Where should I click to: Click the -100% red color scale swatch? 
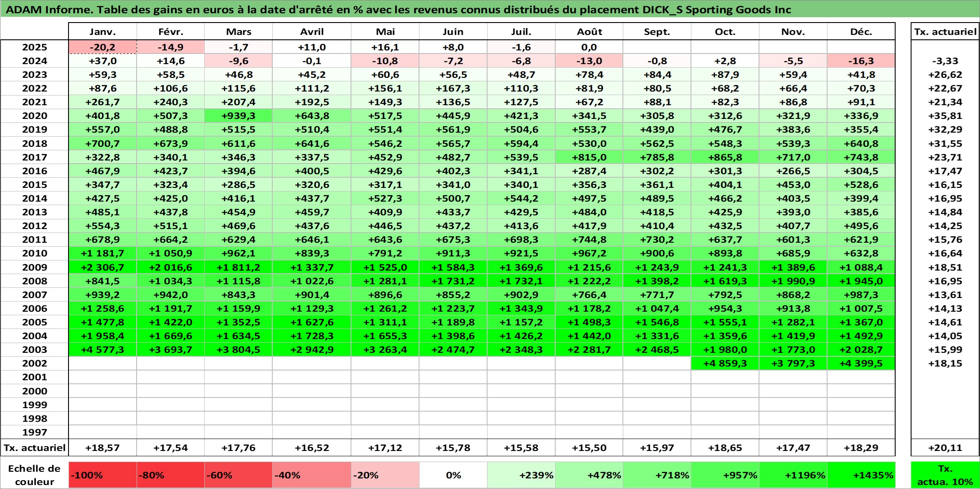(103, 475)
